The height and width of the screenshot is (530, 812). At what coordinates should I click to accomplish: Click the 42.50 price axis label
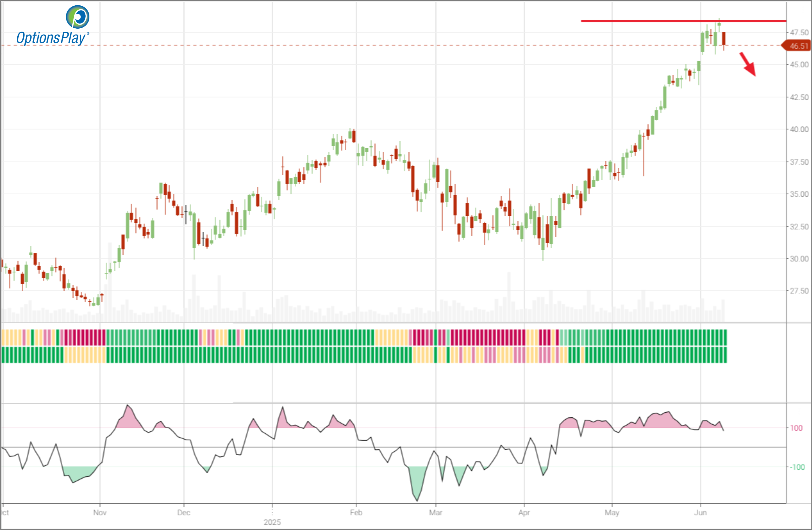pos(799,97)
